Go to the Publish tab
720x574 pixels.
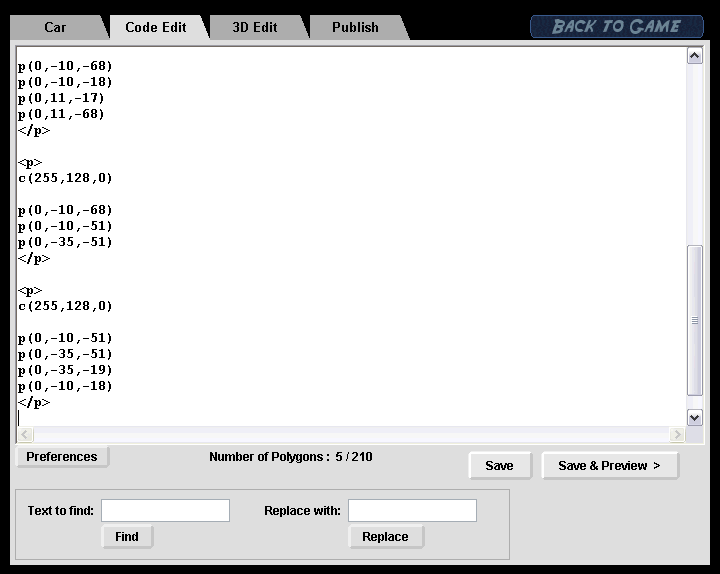pyautogui.click(x=355, y=27)
